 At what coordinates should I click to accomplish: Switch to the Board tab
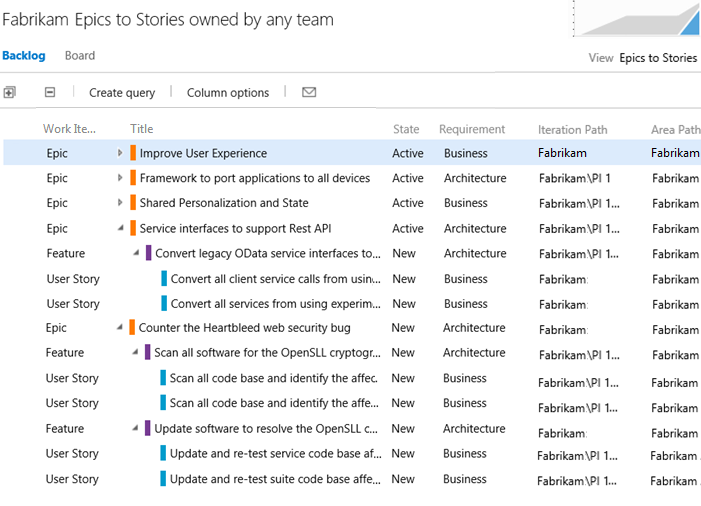click(x=80, y=56)
